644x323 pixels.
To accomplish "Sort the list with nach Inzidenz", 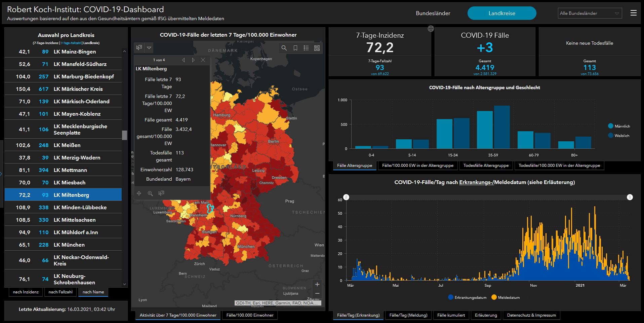I will (x=26, y=292).
